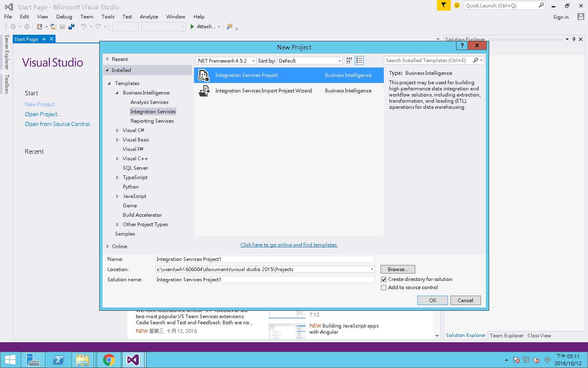Click the New Project dialog help button
The width and height of the screenshot is (588, 368).
coord(462,45)
